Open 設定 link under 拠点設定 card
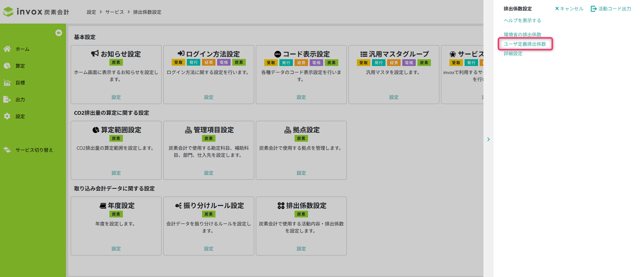The image size is (644, 277). click(x=301, y=173)
